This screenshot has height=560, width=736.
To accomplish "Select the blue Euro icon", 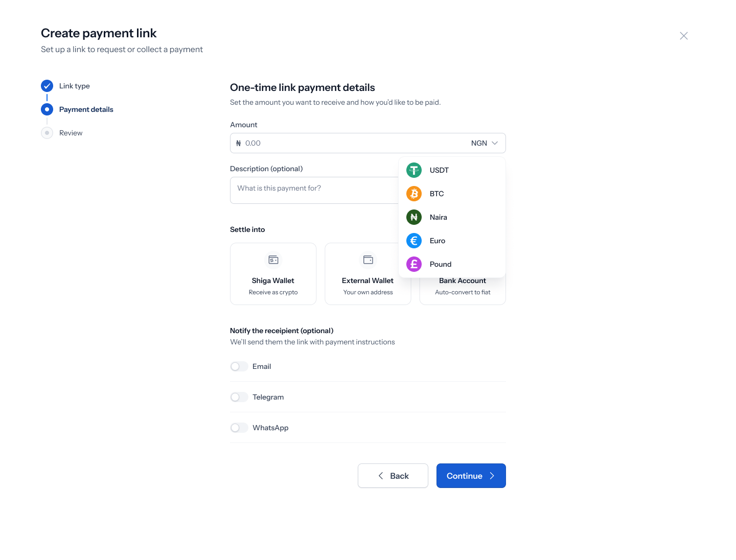I will (414, 241).
